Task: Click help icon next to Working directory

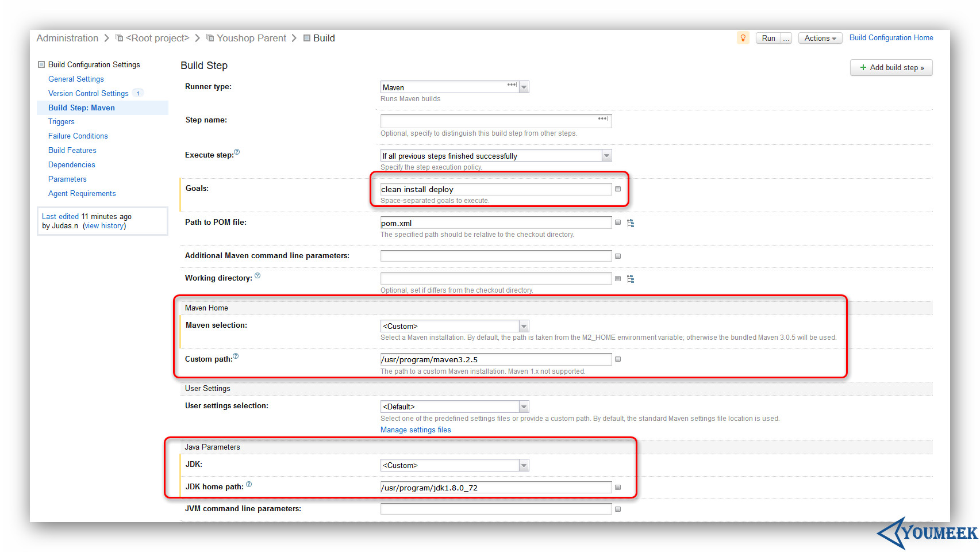Action: (258, 275)
